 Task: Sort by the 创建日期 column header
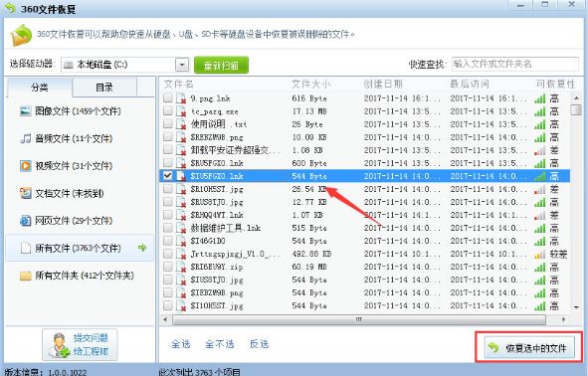pos(383,84)
